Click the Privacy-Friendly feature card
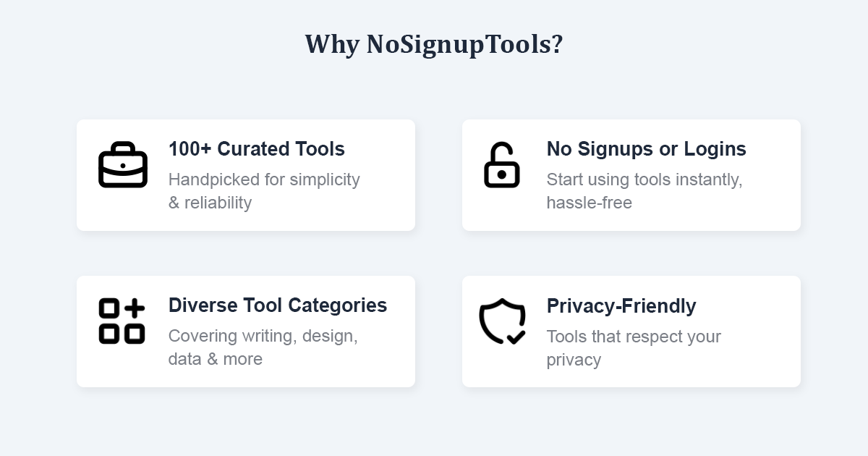The image size is (868, 456). point(631,331)
